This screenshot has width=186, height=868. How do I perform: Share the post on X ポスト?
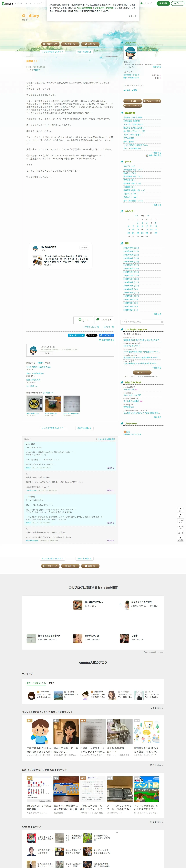pos(92,335)
